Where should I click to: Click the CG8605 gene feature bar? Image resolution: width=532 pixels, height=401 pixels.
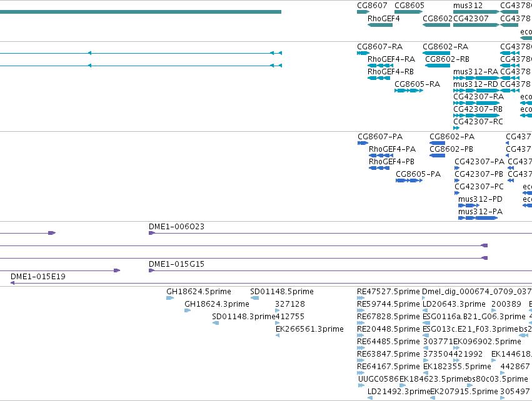408,12
